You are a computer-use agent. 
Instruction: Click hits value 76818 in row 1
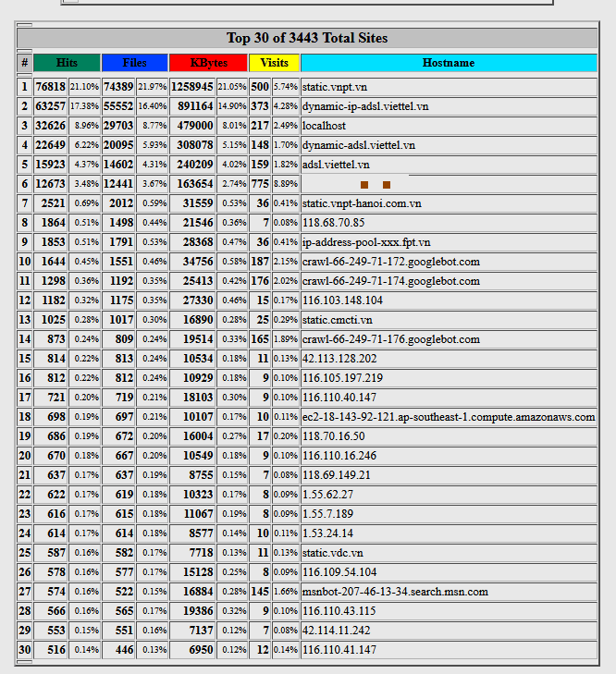coord(50,87)
